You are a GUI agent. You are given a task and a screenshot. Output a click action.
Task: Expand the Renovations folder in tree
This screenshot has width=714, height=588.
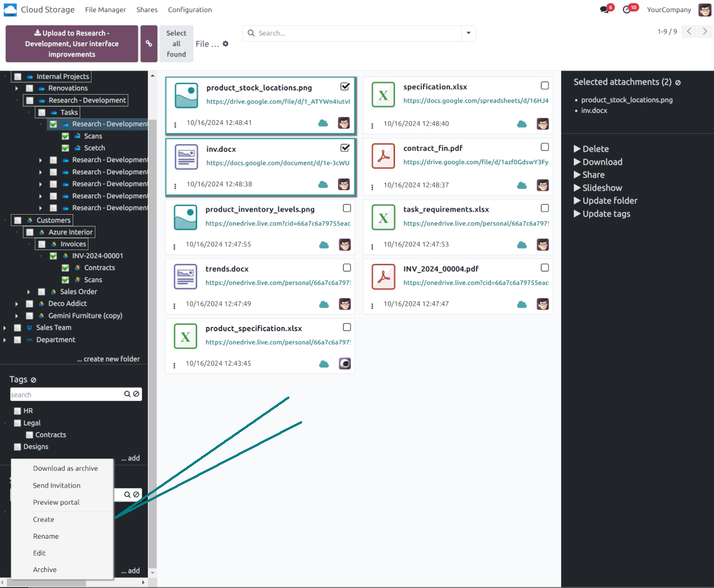pyautogui.click(x=17, y=88)
